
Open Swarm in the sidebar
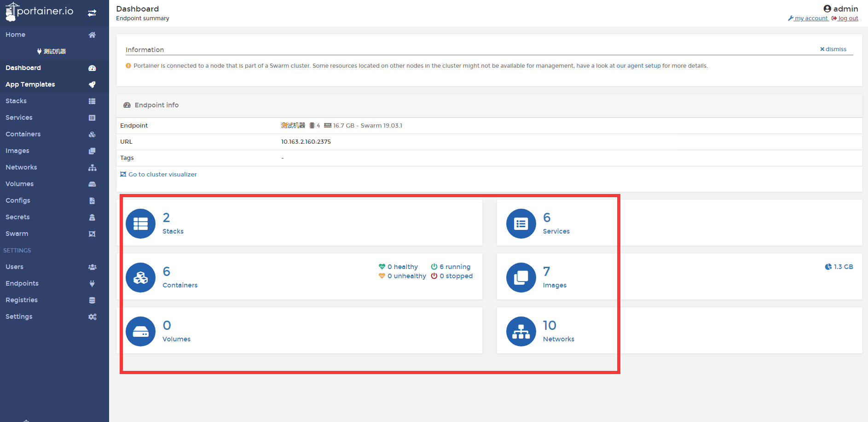(54, 234)
